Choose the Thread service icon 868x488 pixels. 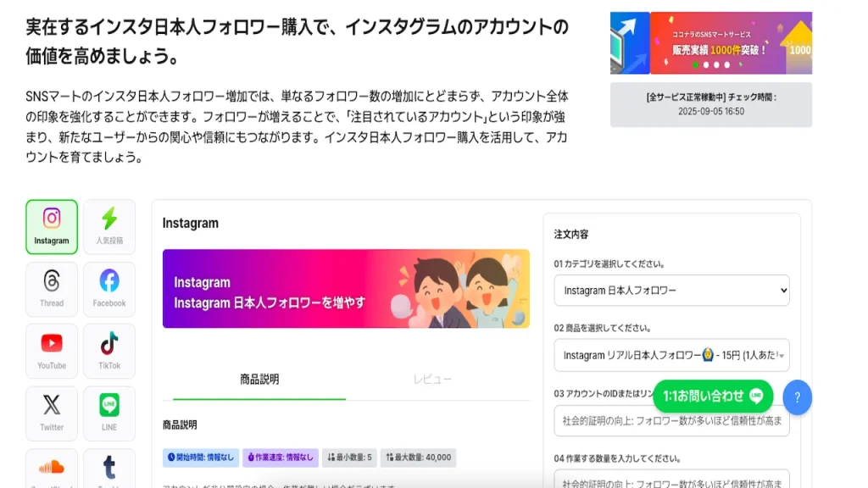pos(52,289)
